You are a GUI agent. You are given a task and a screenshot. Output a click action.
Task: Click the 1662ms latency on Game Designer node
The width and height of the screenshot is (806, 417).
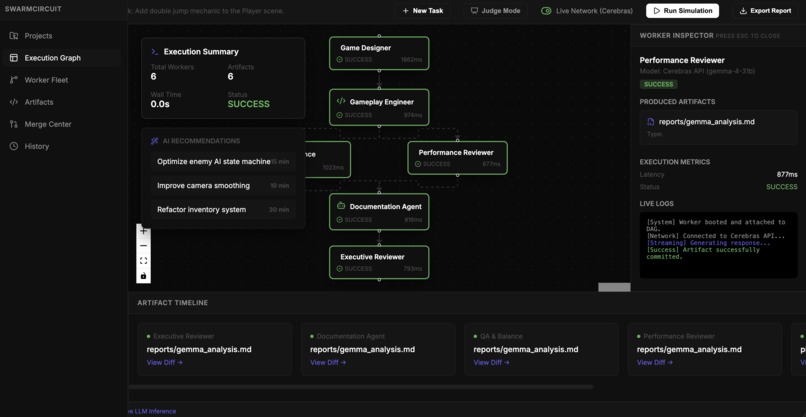tap(411, 60)
